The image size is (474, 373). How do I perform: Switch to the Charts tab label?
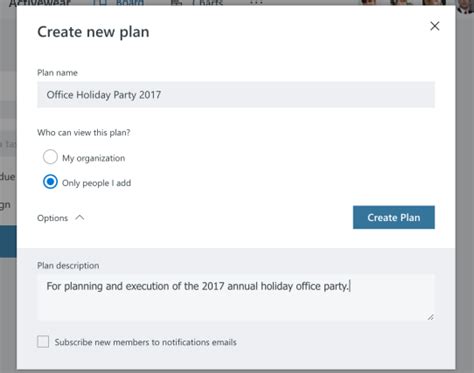207,2
